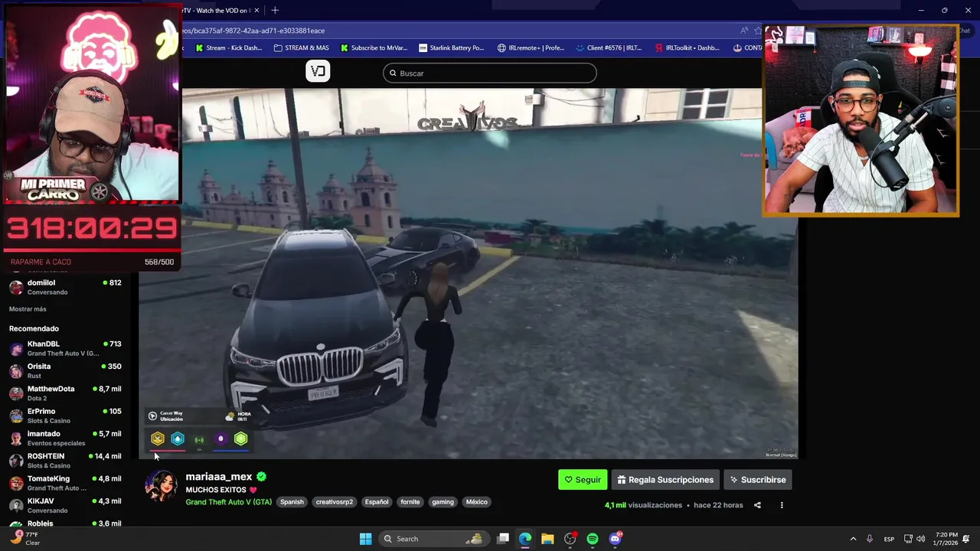Open mariaaa_mex channel avatar
Viewport: 980px width, 551px height.
pos(161,486)
